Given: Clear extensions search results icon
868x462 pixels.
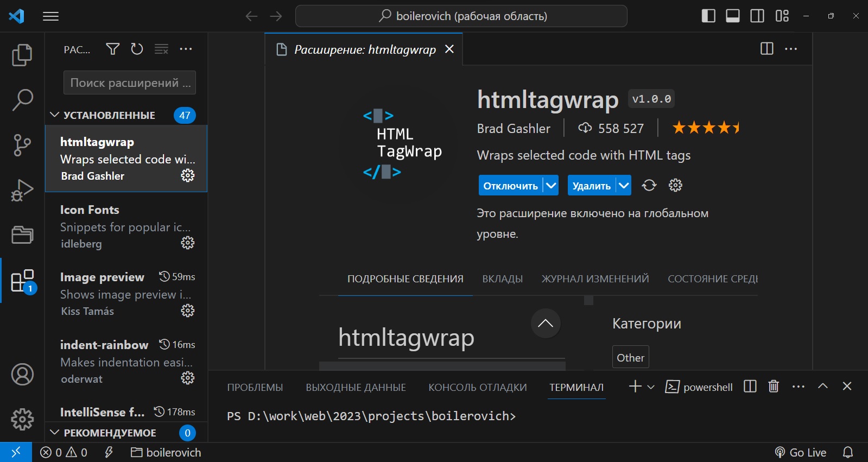Looking at the screenshot, I should tap(161, 49).
